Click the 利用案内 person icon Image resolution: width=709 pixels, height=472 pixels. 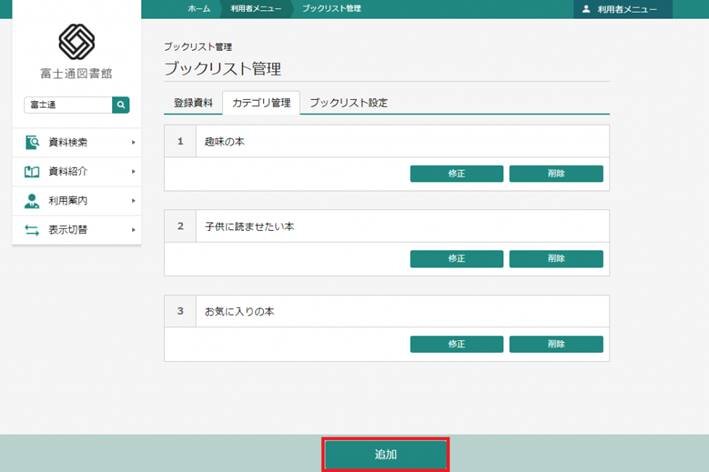[x=32, y=201]
